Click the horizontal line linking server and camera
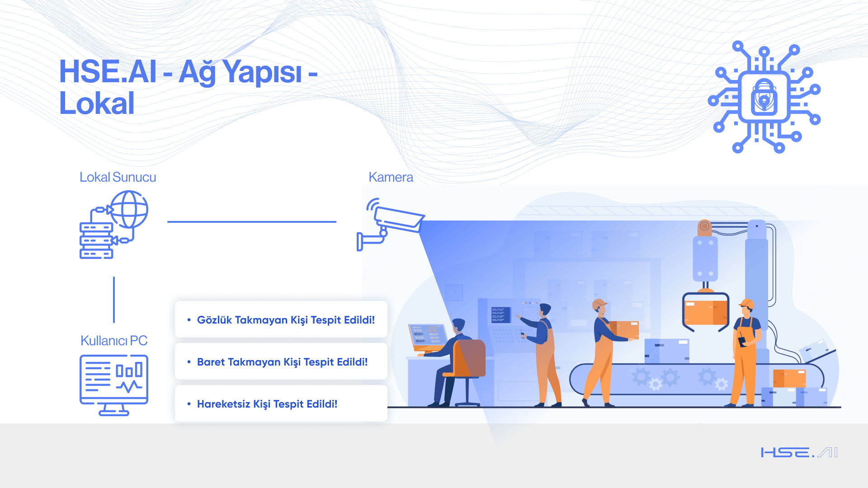Viewport: 868px width, 488px height. [x=252, y=222]
